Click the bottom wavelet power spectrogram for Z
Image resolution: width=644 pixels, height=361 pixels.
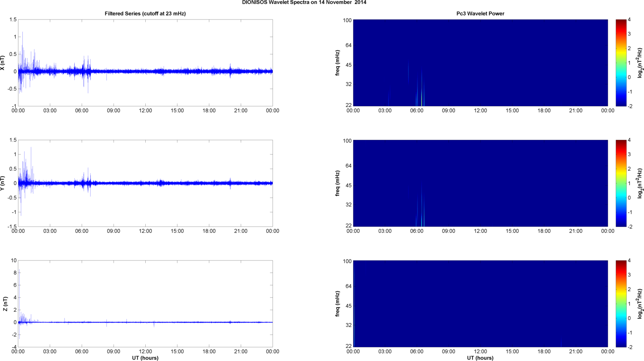[480, 304]
